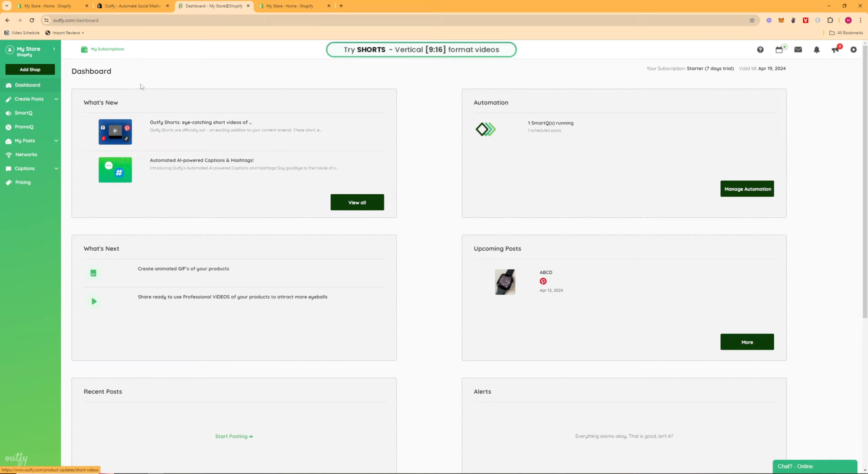Expand My Posts sidebar menu
Image resolution: width=868 pixels, height=474 pixels.
pyautogui.click(x=56, y=141)
